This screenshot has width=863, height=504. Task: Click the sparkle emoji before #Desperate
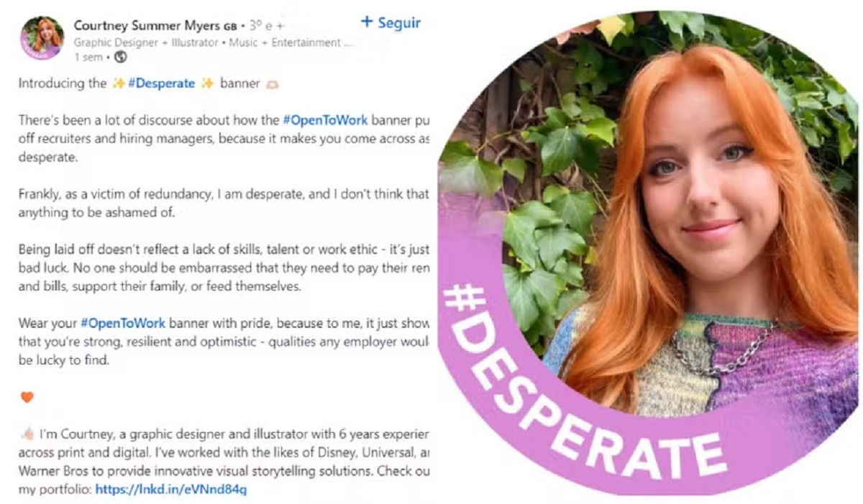point(118,83)
